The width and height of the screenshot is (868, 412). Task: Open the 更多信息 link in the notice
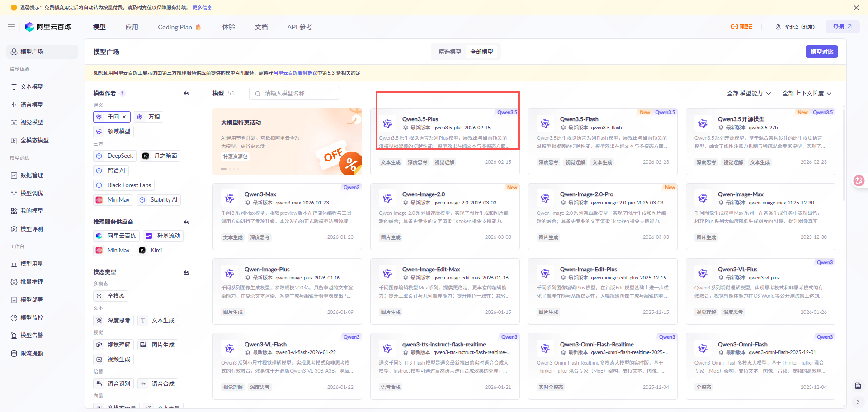(202, 8)
